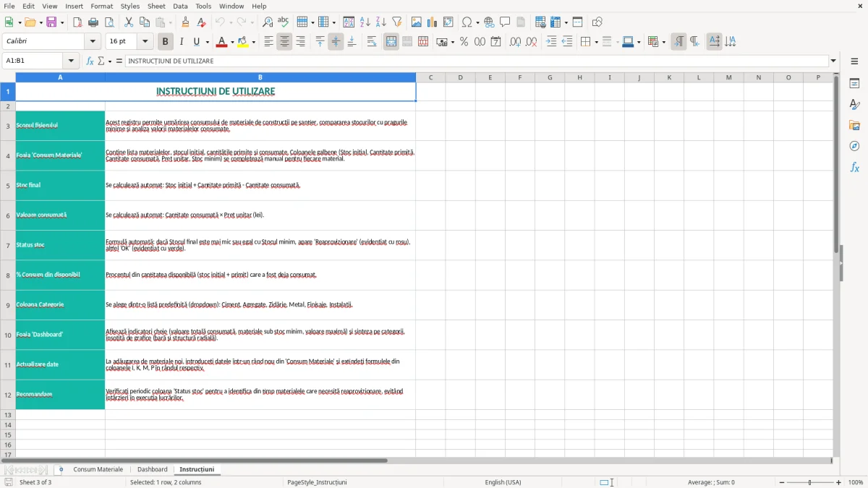Align text right

point(300,42)
